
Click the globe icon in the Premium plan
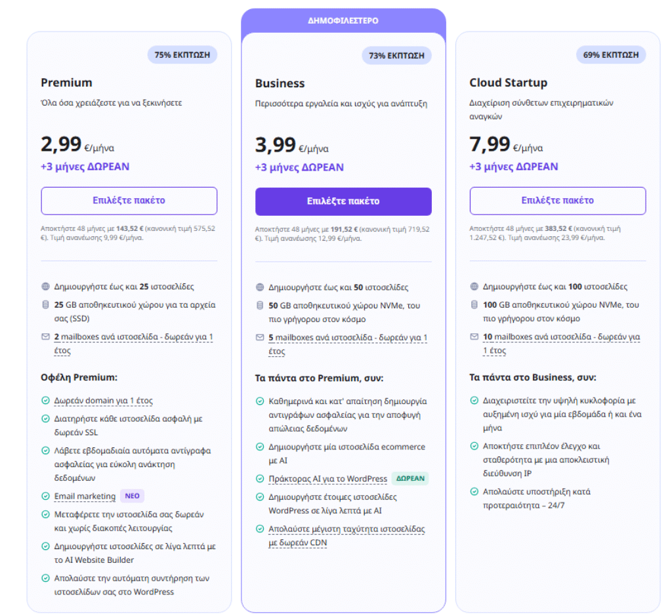[x=45, y=287]
